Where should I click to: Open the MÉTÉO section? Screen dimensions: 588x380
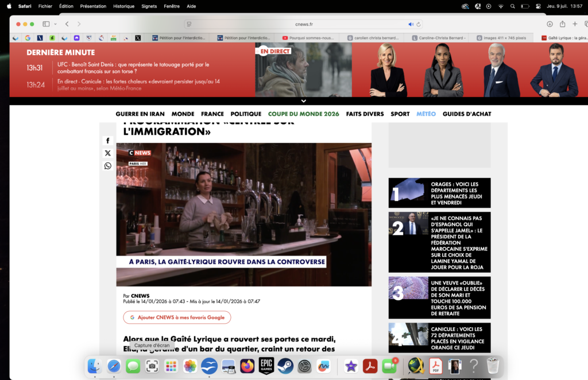coord(426,114)
